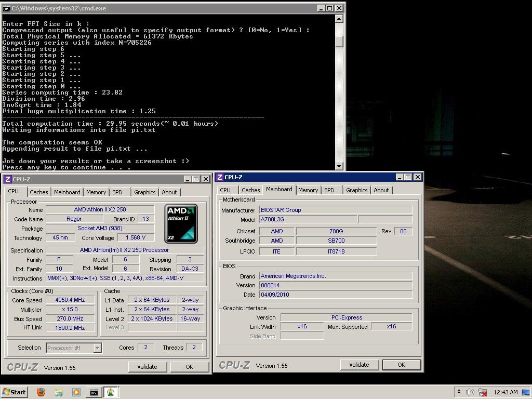Click the Socket AM3 (938) package value
The image size is (532, 399).
(x=100, y=229)
